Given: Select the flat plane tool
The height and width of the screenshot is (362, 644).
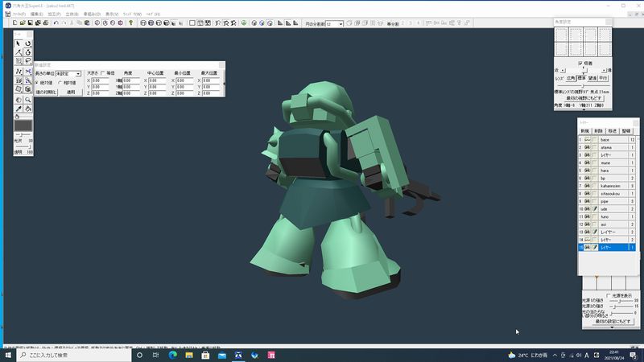Looking at the screenshot, I should click(18, 89).
